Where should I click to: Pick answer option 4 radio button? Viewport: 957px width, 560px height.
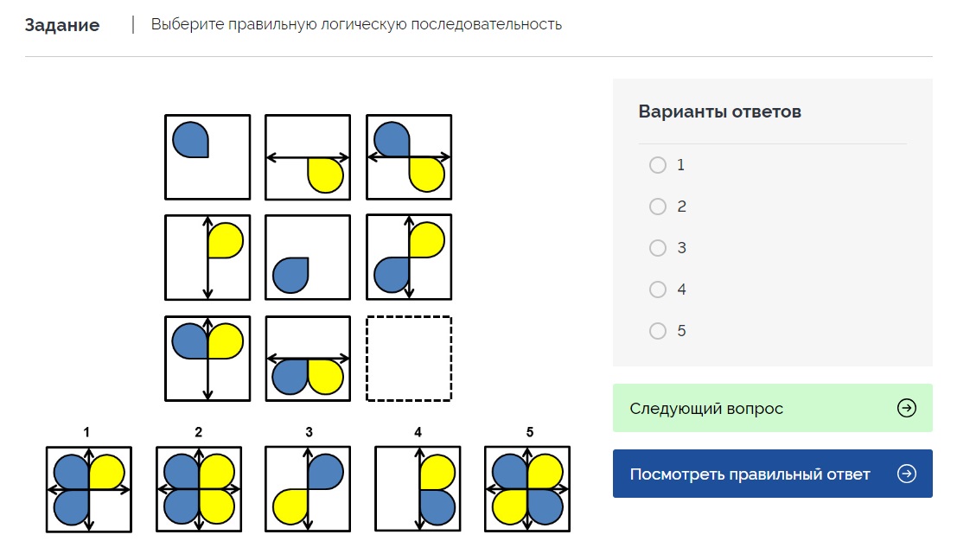click(x=658, y=290)
